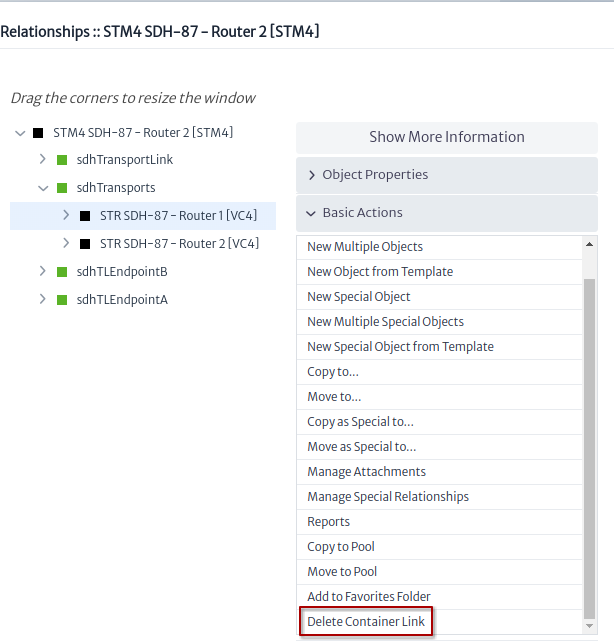614x641 pixels.
Task: Open Manage Special Relationships
Action: [x=439, y=497]
